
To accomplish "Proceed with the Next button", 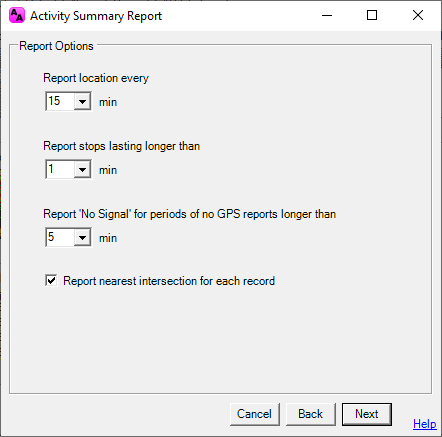I will 367,414.
